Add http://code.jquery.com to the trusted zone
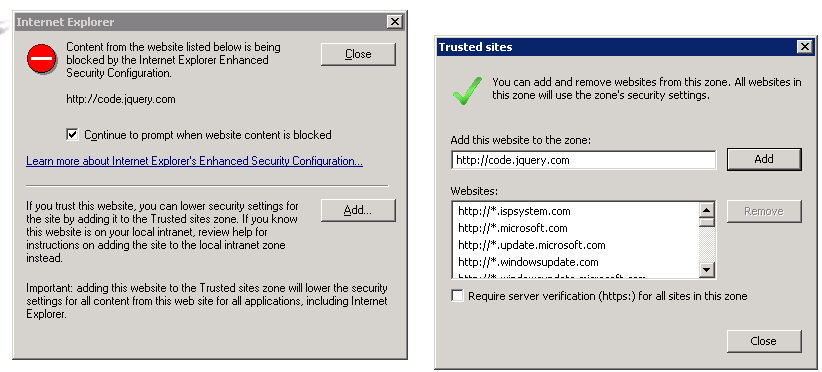Image resolution: width=822 pixels, height=372 pixels. (764, 159)
